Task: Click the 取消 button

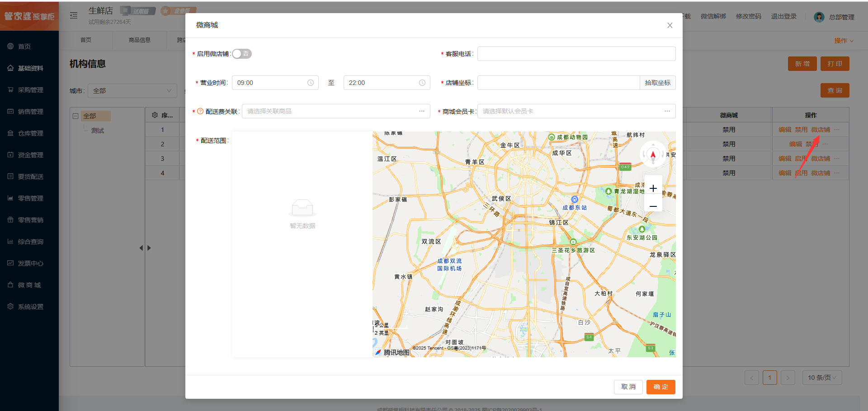Action: [x=628, y=387]
